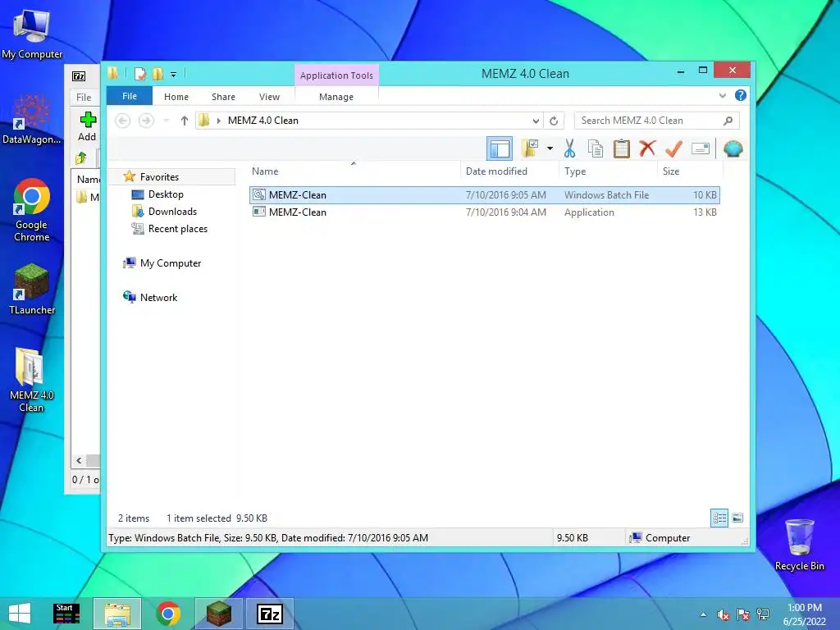This screenshot has width=840, height=630.
Task: Sort by the Type column header
Action: tap(608, 171)
